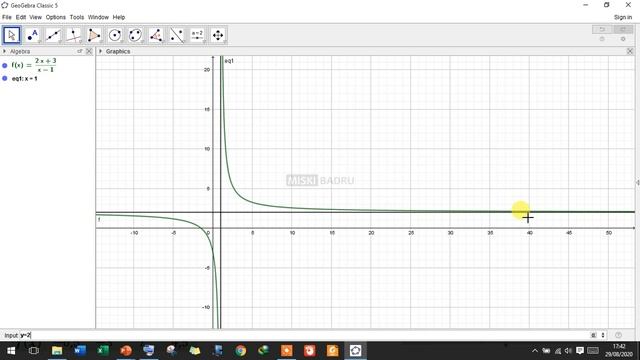The width and height of the screenshot is (640, 360).
Task: Close the Graphics panel
Action: (x=630, y=51)
